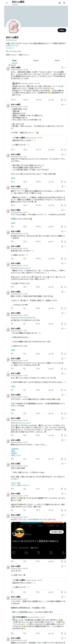The height and width of the screenshot is (644, 72).
Task: Open the Media tab
Action: (57, 61)
